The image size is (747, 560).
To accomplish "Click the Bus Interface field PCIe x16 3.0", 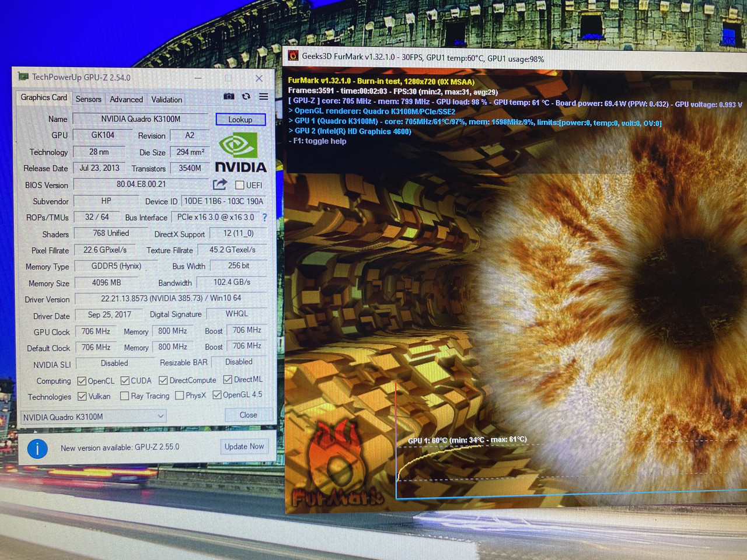I will pyautogui.click(x=215, y=217).
